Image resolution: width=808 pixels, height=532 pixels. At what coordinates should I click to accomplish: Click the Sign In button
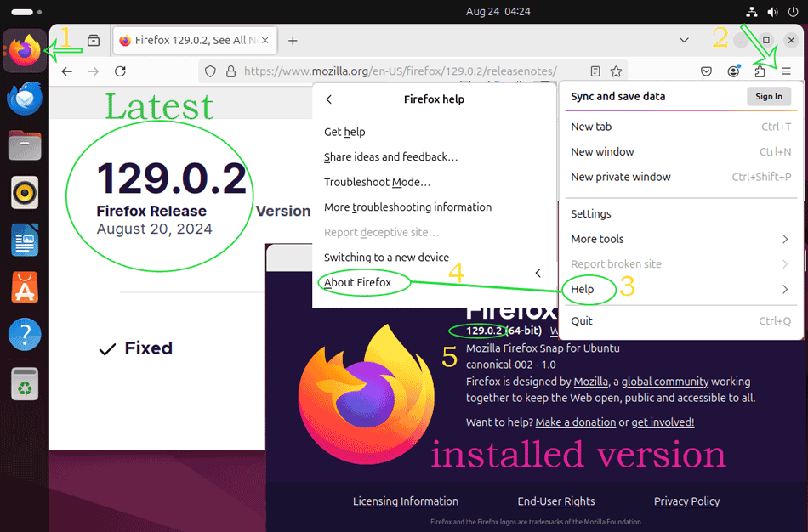click(768, 96)
